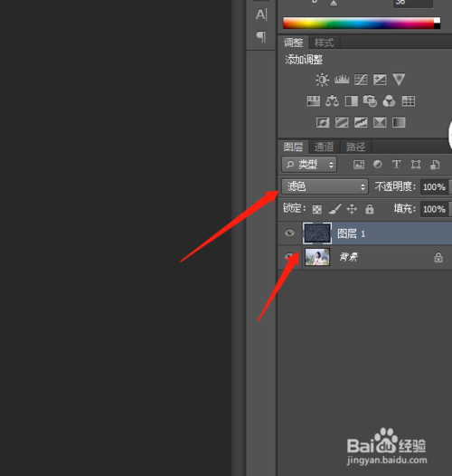Filter layers by smart objects
This screenshot has width=452, height=476.
point(435,165)
